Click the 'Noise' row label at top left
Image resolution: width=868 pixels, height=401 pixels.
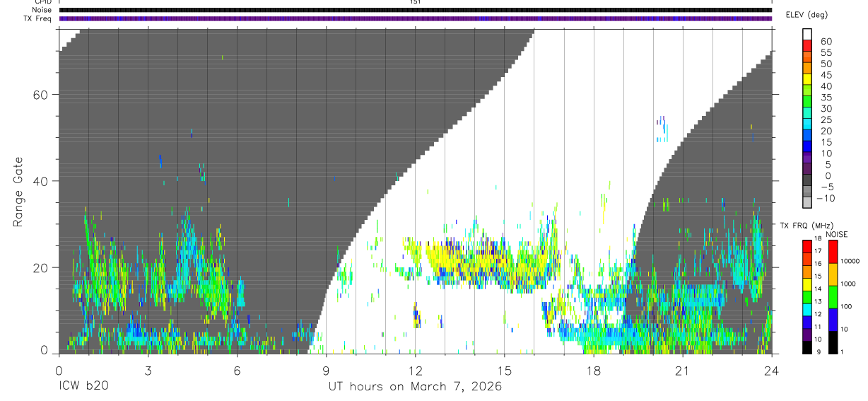(42, 10)
